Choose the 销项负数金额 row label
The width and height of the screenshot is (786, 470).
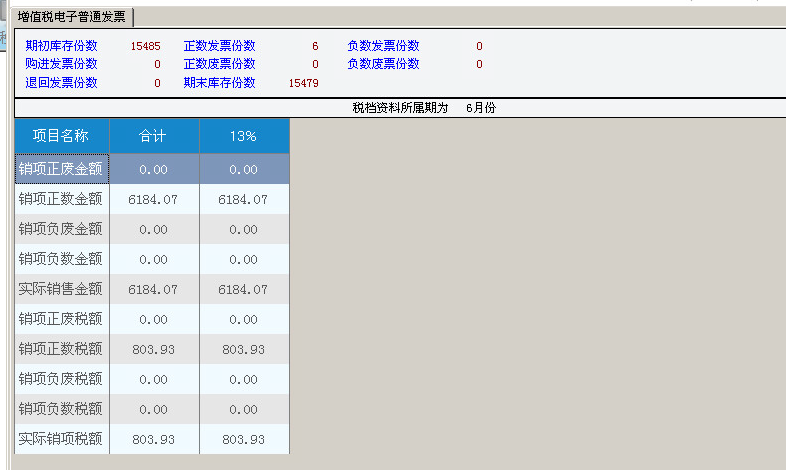(61, 260)
